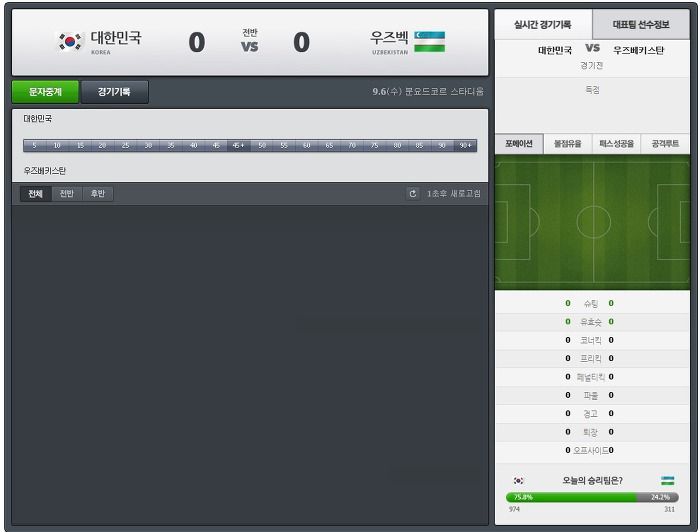
Task: Select the 문자중계 green tab
Action: point(45,92)
